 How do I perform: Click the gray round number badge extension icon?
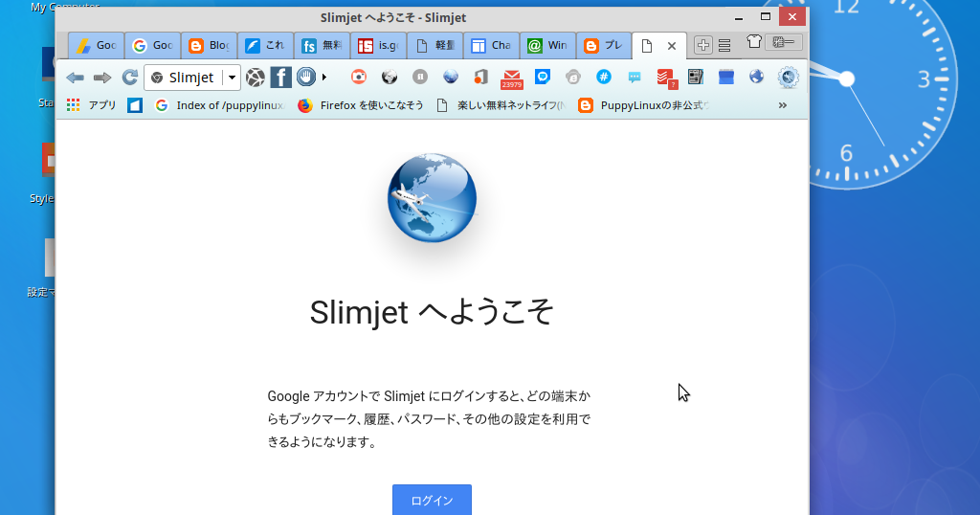[x=420, y=77]
